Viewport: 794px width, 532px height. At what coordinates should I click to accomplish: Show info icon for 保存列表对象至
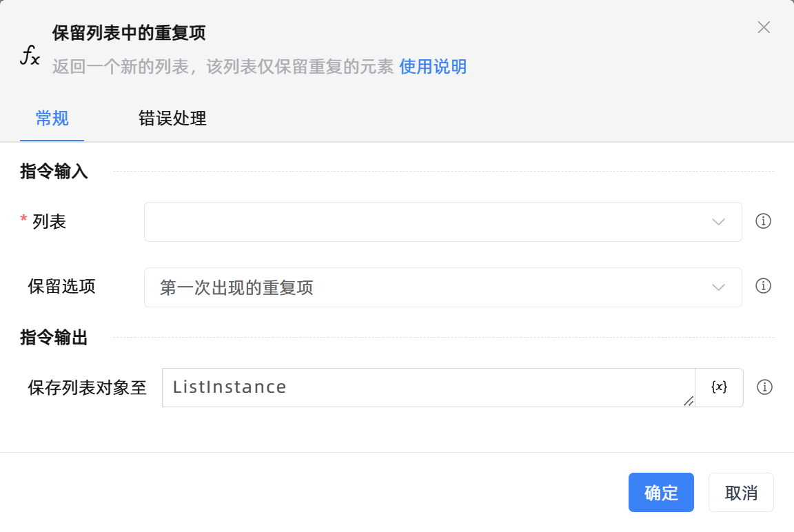pos(764,387)
